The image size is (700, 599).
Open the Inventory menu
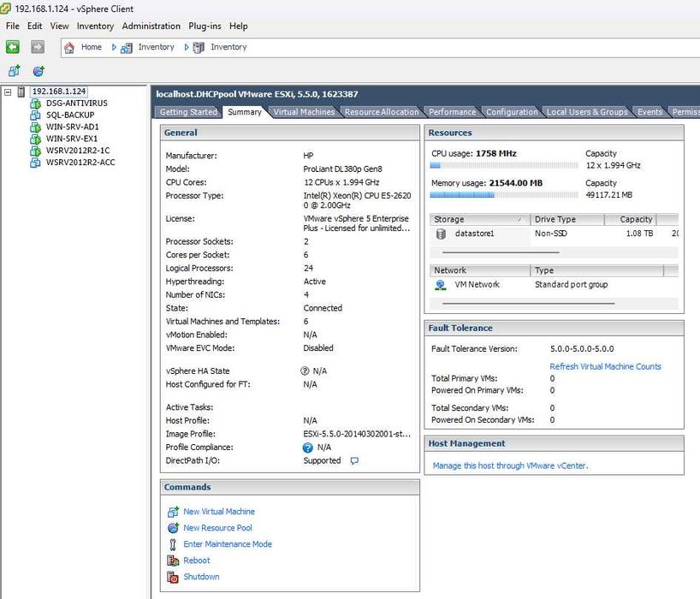95,26
